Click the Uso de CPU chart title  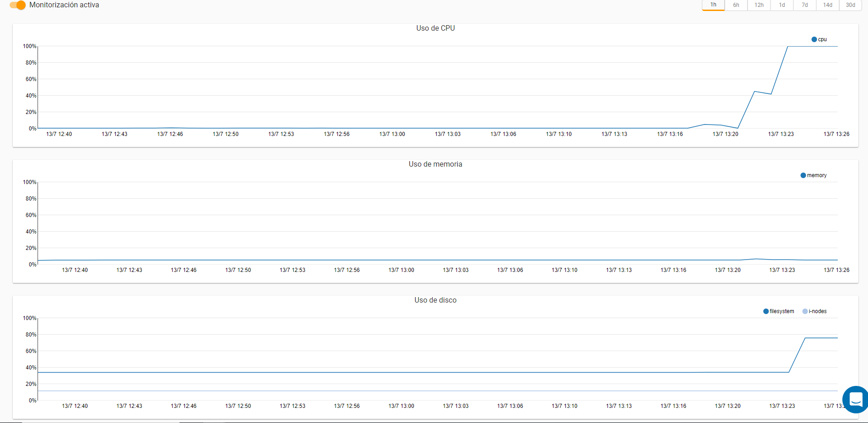click(x=435, y=28)
